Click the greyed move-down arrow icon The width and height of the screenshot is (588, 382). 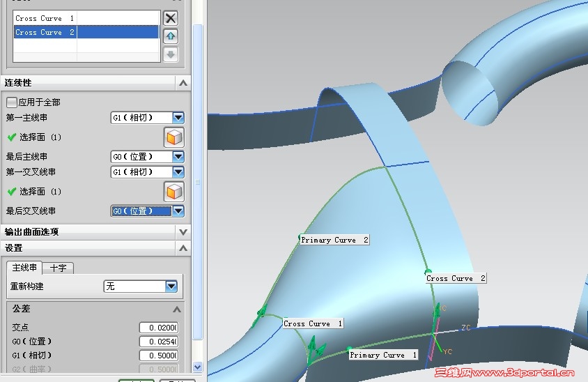171,54
